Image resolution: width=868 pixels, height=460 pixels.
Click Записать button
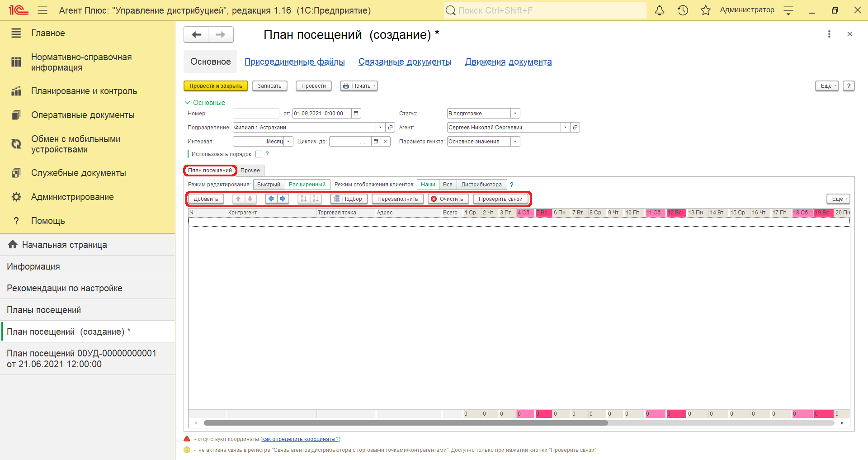[x=269, y=86]
